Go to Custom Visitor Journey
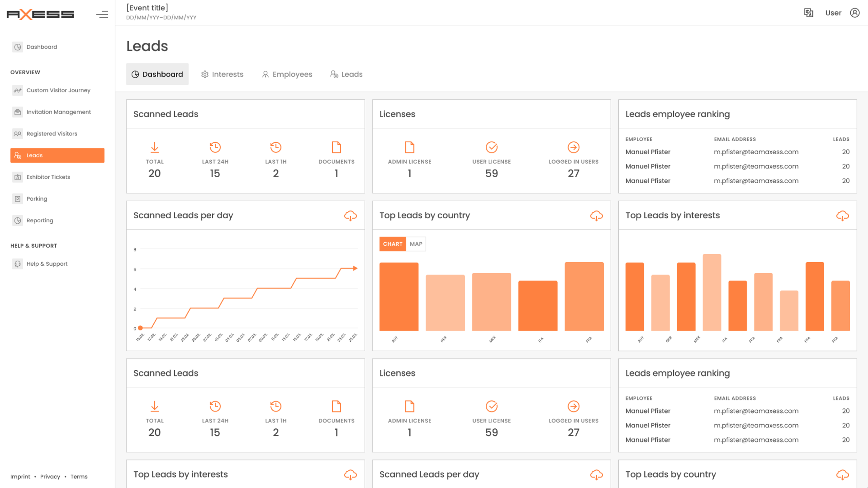 tap(58, 90)
